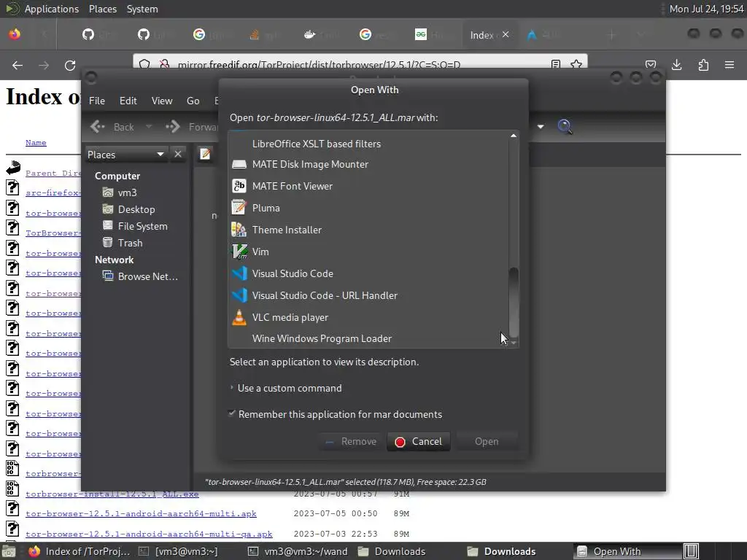Viewport: 747px width, 560px height.
Task: Open tor-browser-12.5.1-android-aarch64-multi-qa.apk link
Action: [149, 534]
